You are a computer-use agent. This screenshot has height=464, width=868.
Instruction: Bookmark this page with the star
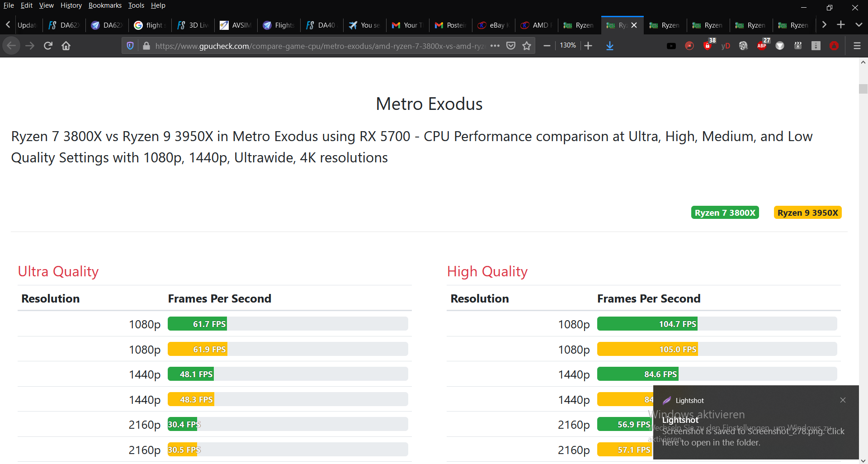[x=527, y=46]
